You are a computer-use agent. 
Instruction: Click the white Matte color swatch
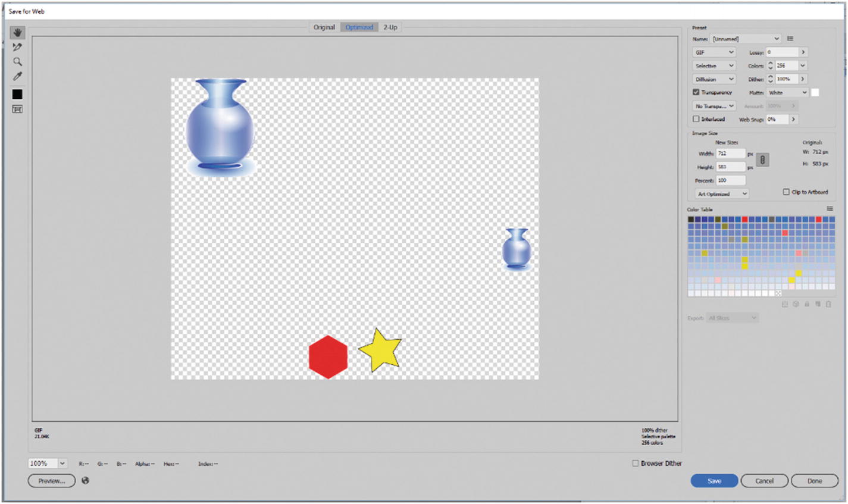point(815,93)
